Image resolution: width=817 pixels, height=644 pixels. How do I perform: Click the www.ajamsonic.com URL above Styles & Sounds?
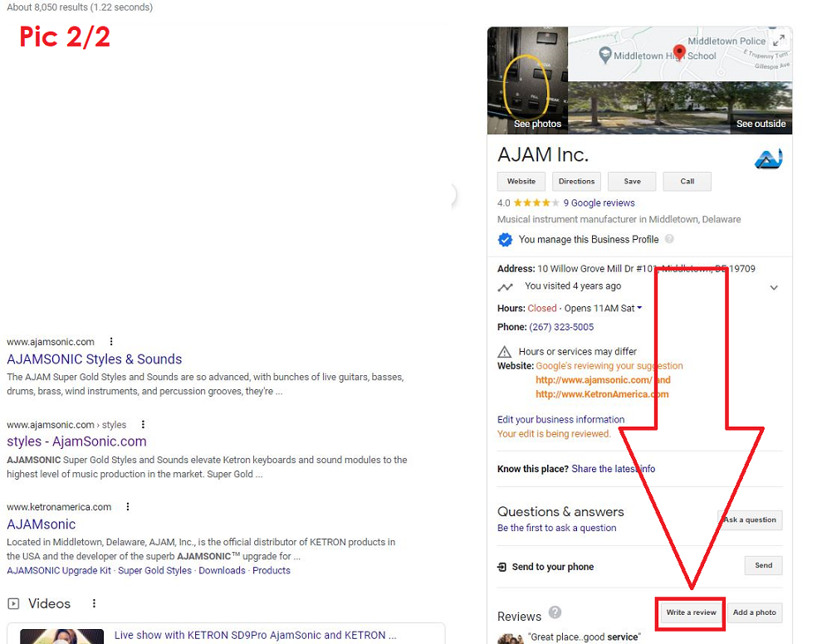pyautogui.click(x=51, y=342)
